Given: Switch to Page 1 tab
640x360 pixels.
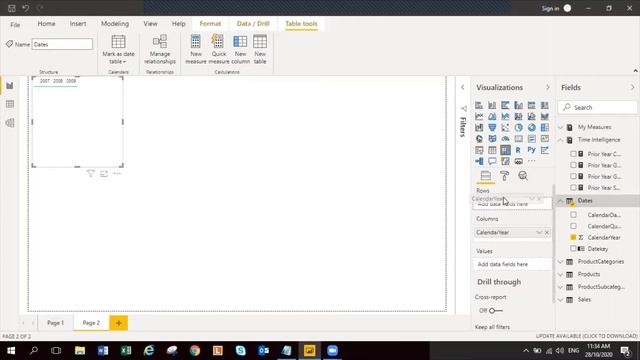Looking at the screenshot, I should (56, 323).
